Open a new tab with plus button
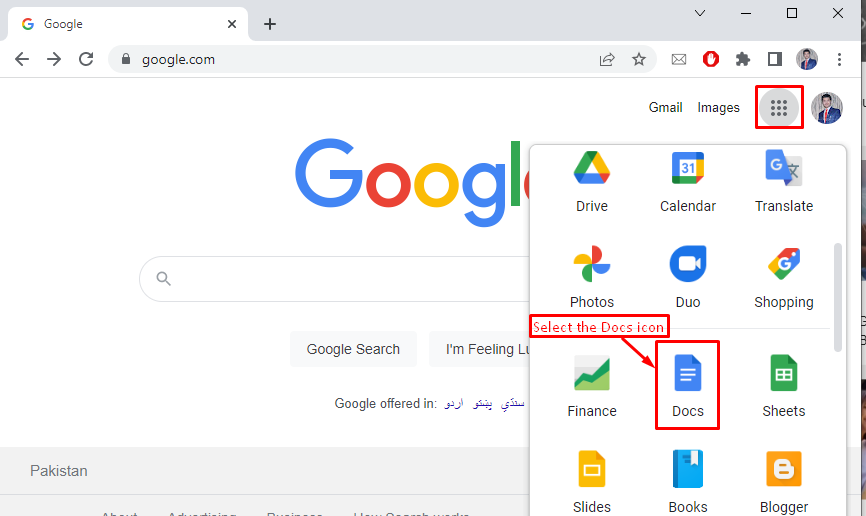Viewport: 866px width, 516px height. 270,24
